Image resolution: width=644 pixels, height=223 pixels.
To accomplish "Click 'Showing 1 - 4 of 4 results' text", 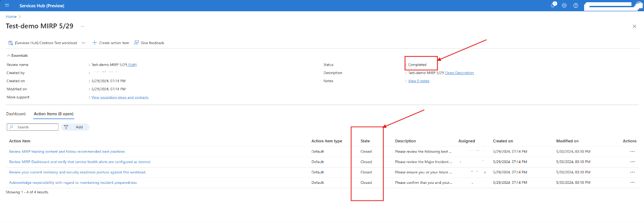I will pyautogui.click(x=27, y=192).
